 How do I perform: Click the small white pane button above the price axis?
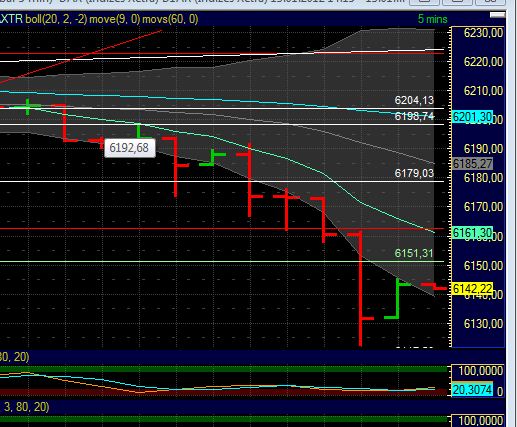click(497, 15)
